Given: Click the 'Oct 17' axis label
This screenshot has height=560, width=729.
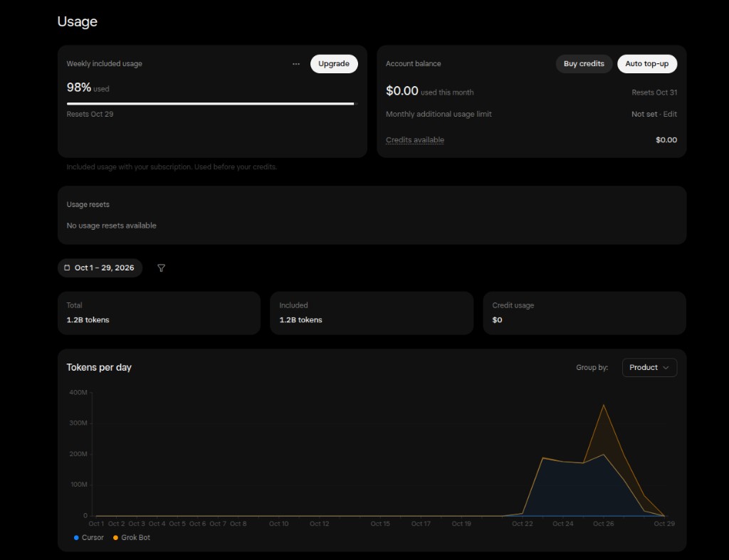Looking at the screenshot, I should pos(421,524).
